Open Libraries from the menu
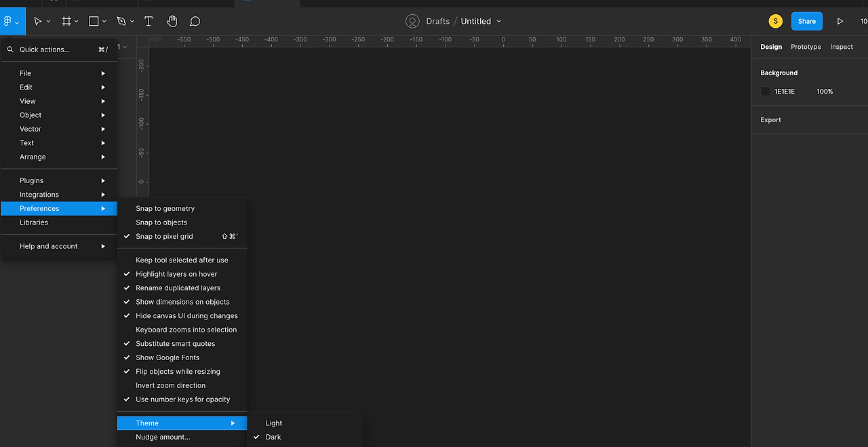The width and height of the screenshot is (868, 447). tap(59, 222)
